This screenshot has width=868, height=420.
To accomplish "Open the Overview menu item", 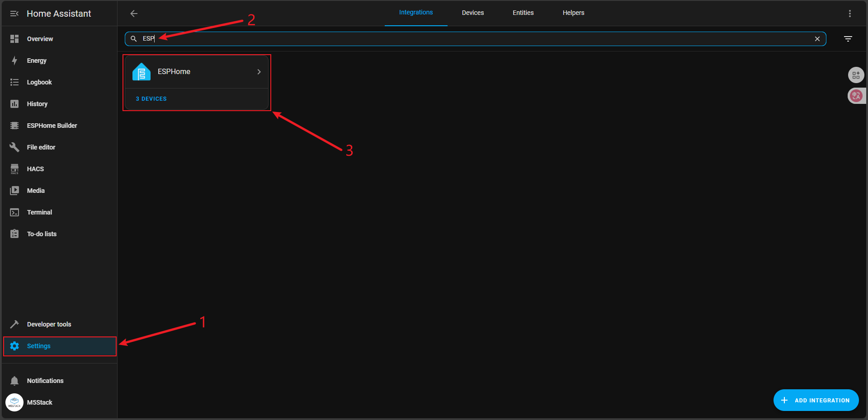I will click(60, 39).
